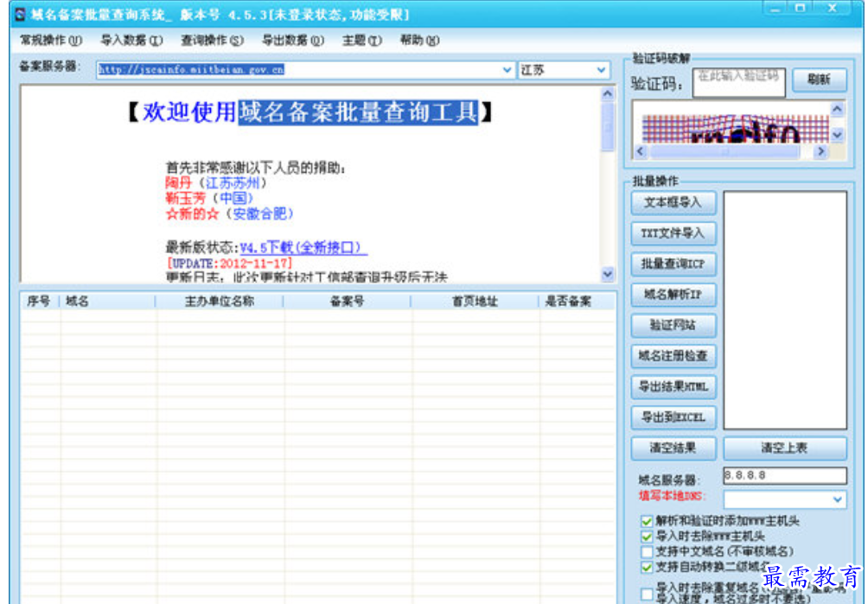Click captcha panel scroll left arrow
Image resolution: width=868 pixels, height=604 pixels.
click(641, 151)
